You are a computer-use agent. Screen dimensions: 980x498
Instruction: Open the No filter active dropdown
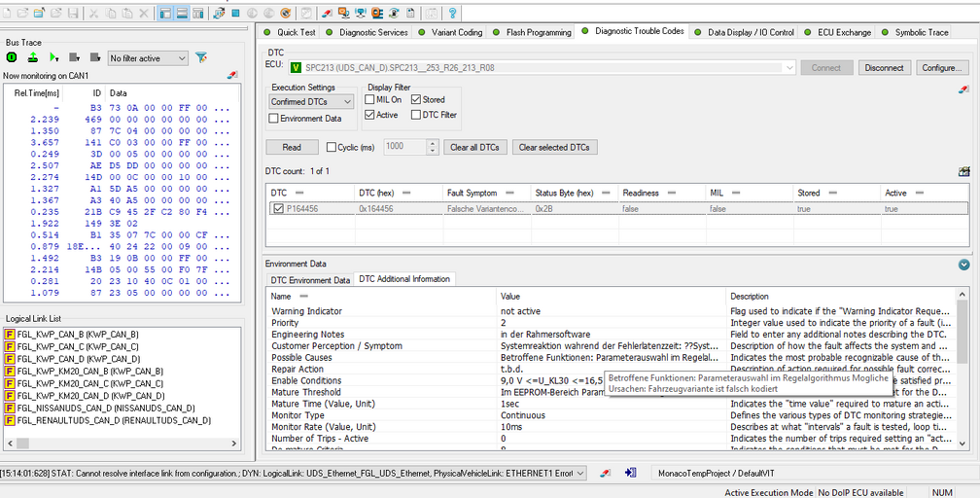(148, 58)
